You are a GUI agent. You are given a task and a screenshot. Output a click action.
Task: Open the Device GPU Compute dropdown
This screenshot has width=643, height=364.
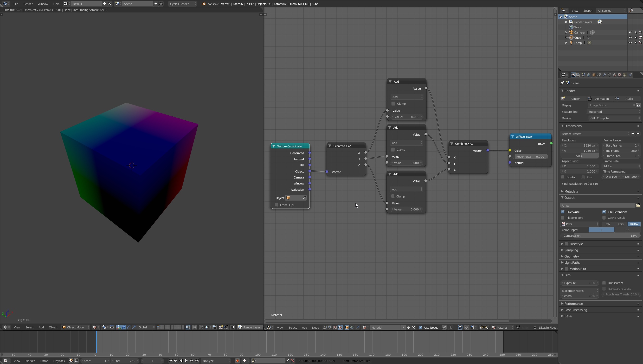point(614,118)
